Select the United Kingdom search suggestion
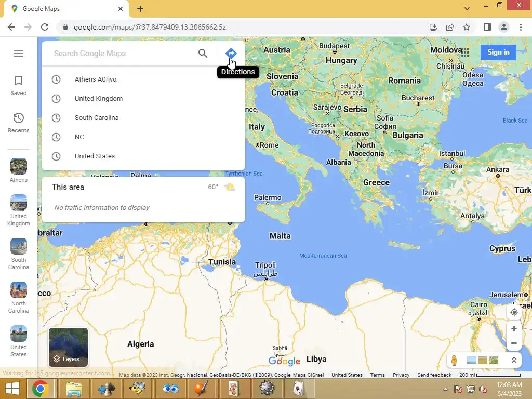 143,98
